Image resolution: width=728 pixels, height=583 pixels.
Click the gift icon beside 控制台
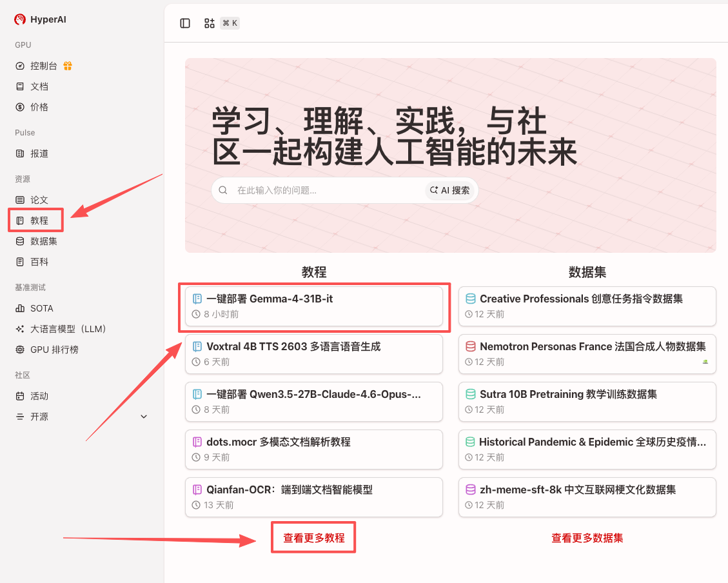(68, 66)
